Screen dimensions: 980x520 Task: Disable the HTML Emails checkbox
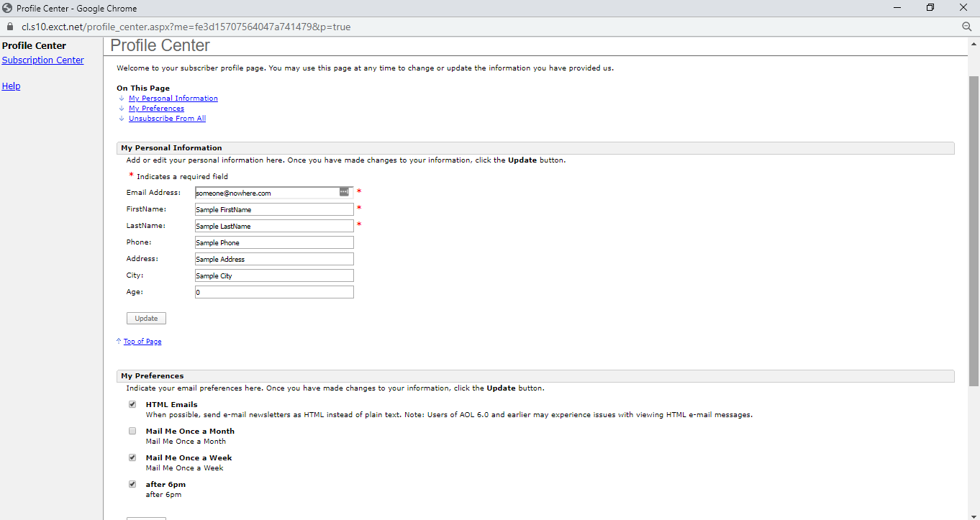pos(132,403)
